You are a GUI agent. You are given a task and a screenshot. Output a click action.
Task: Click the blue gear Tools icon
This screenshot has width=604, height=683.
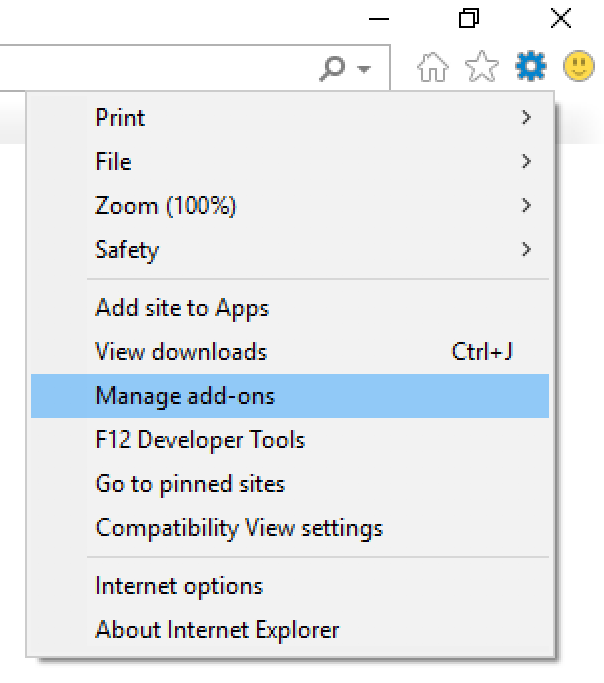(530, 66)
